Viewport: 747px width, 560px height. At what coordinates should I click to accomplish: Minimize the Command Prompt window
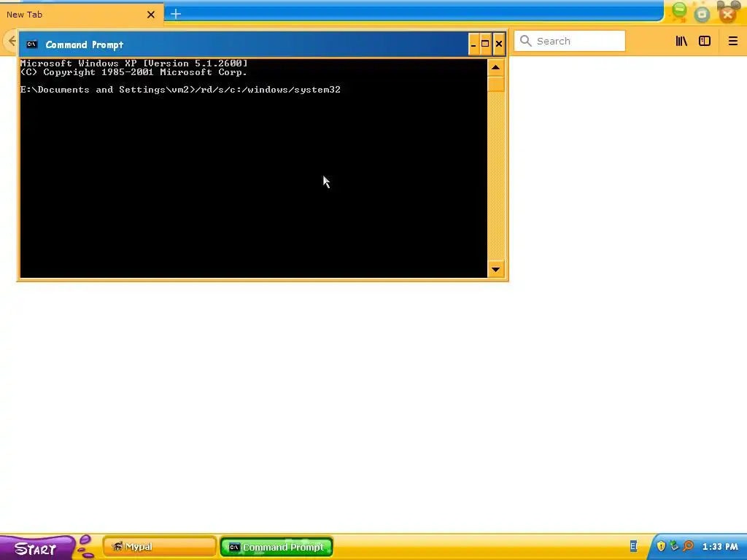pyautogui.click(x=473, y=44)
